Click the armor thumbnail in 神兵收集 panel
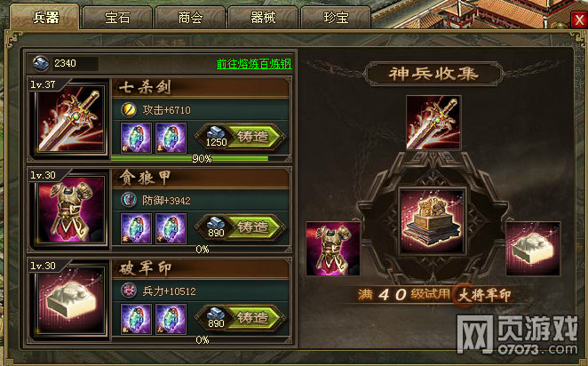Viewport: 588px width, 366px height. (333, 249)
